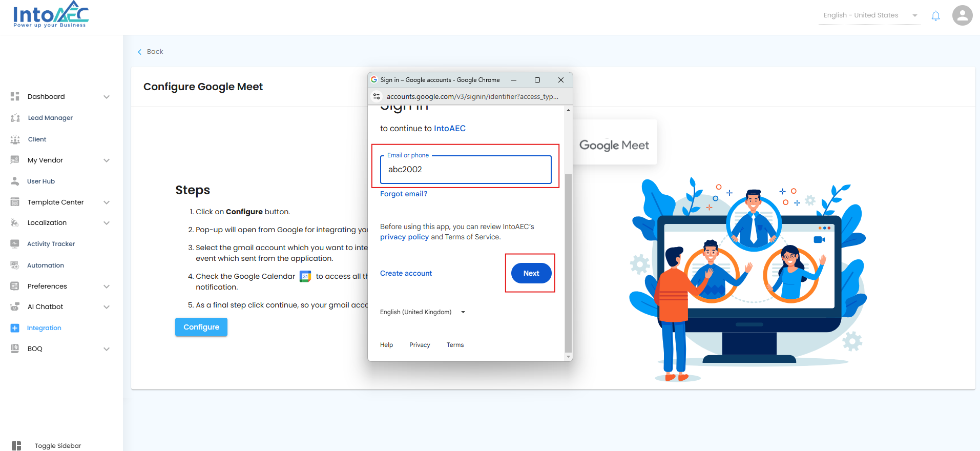
Task: Open the English - United States language dropdown
Action: pyautogui.click(x=869, y=15)
